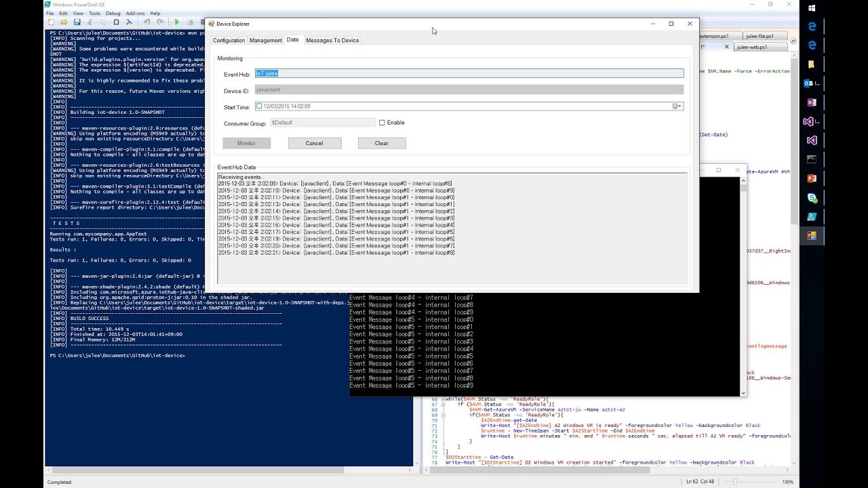Click the Copy icon in ISE toolbar
868x488 pixels.
point(102,22)
